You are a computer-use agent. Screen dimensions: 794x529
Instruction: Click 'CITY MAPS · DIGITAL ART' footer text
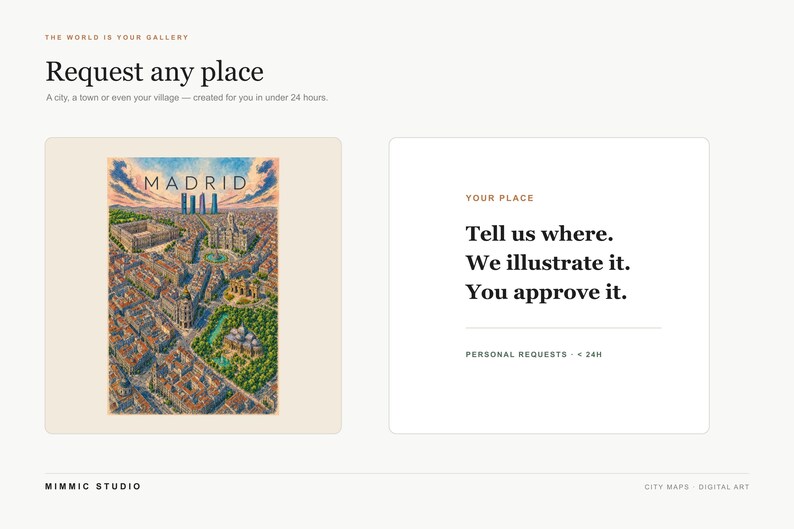click(x=697, y=487)
